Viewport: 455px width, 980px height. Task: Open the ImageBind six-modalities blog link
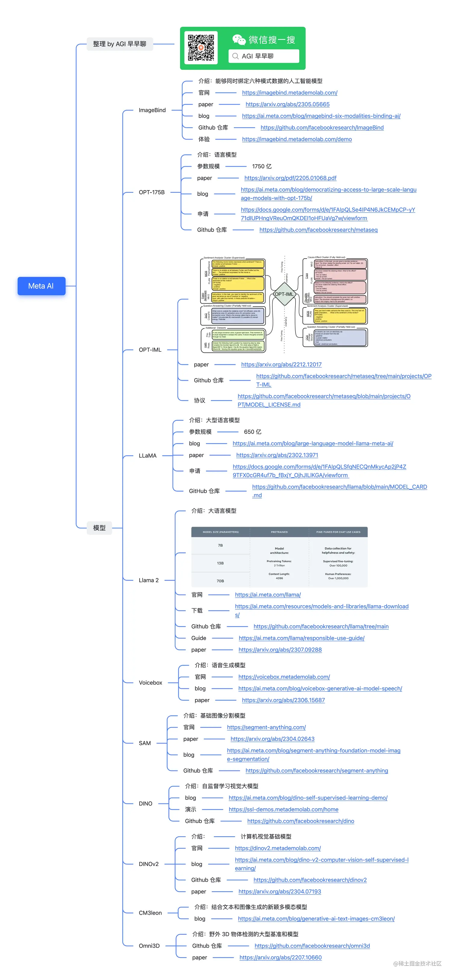[x=321, y=116]
